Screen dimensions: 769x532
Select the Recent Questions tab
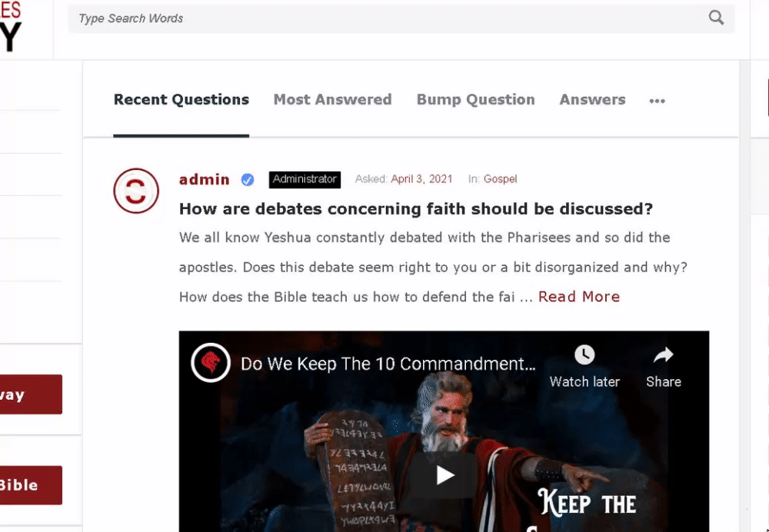coord(181,99)
